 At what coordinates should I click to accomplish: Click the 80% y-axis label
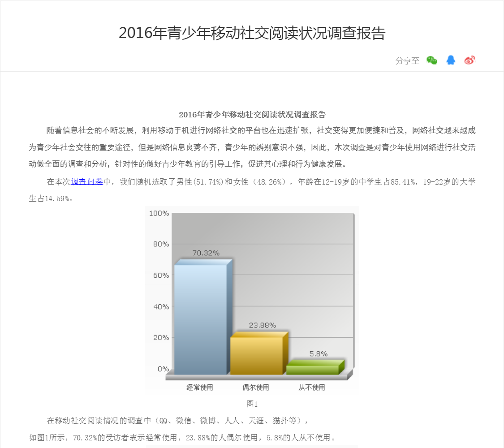click(161, 244)
